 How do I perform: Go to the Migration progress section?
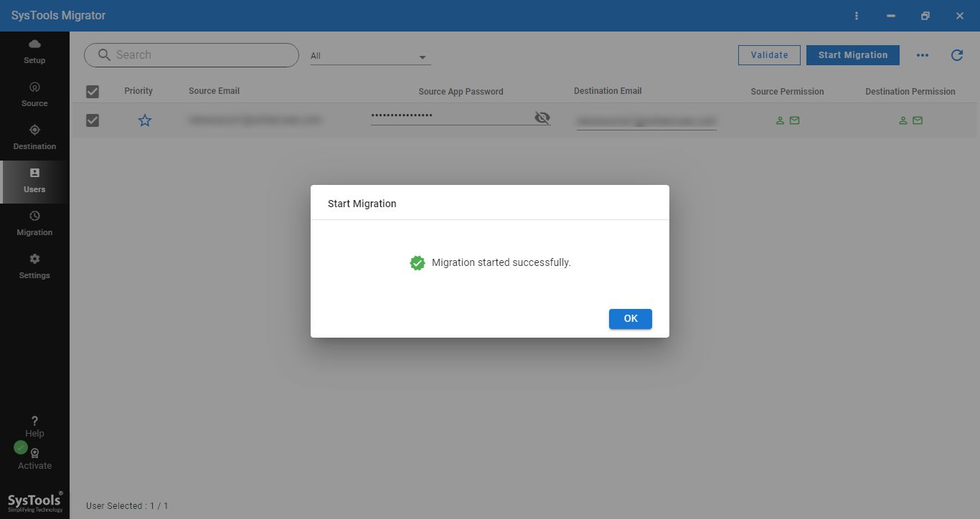pyautogui.click(x=34, y=222)
